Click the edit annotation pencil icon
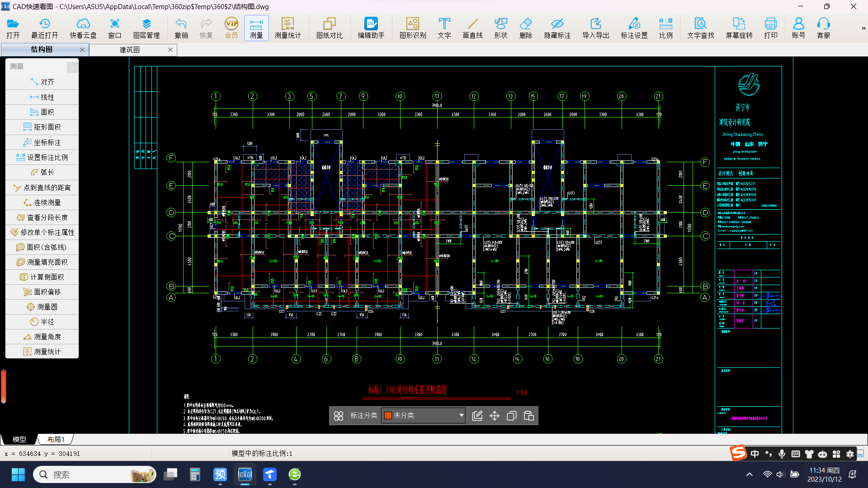868x488 pixels. (477, 416)
